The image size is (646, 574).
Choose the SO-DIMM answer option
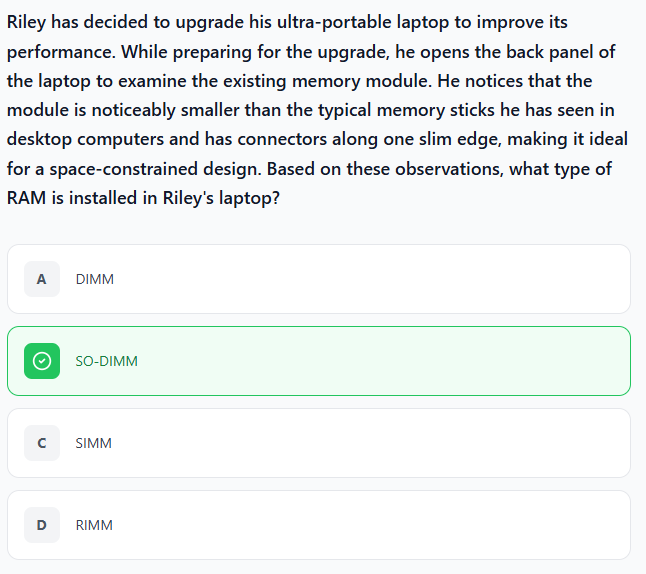click(319, 361)
